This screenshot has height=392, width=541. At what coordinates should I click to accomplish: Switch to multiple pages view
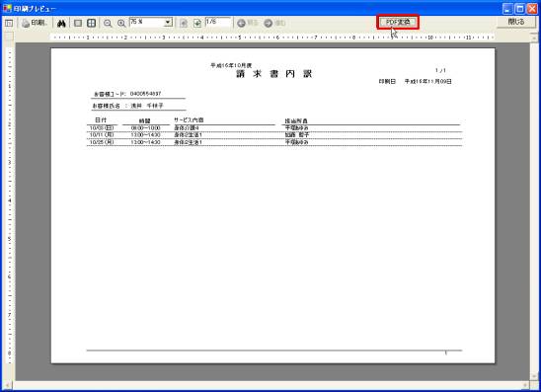92,23
